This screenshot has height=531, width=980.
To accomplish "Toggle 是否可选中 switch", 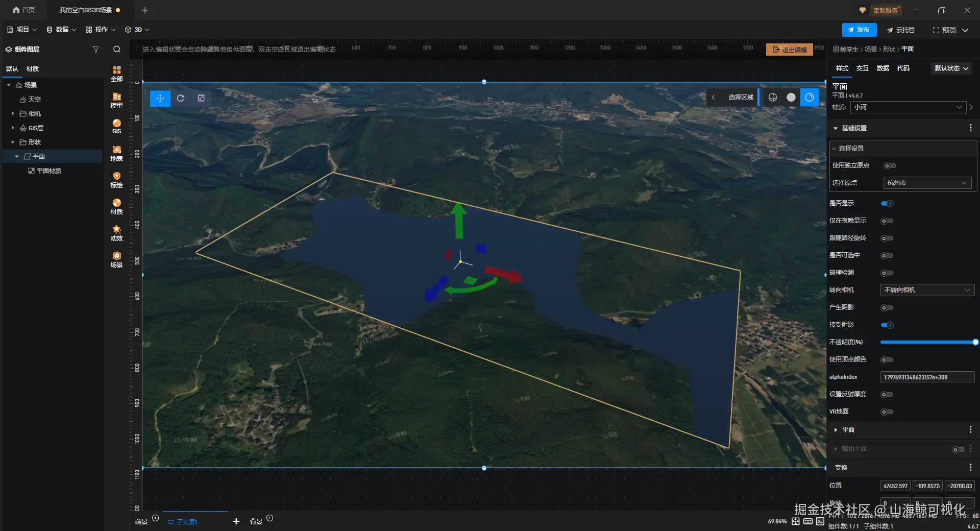I will [887, 255].
